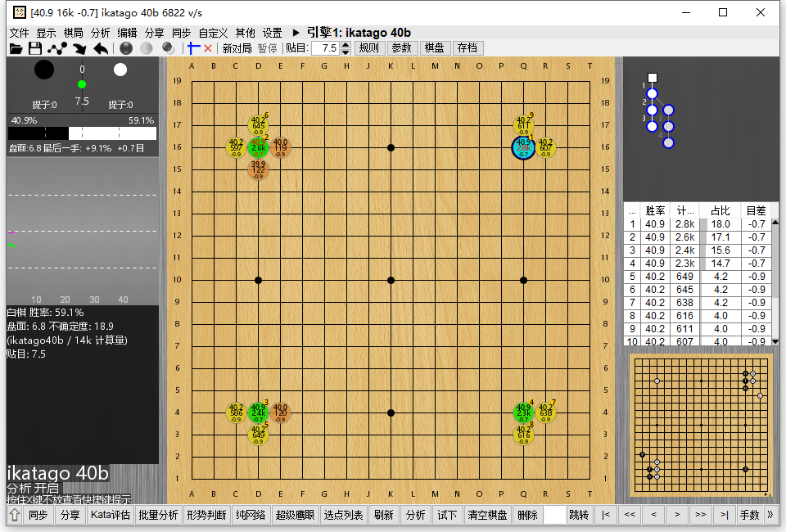Screen dimensions: 786x532
Task: Click the red X icon in toolbar
Action: (208, 48)
